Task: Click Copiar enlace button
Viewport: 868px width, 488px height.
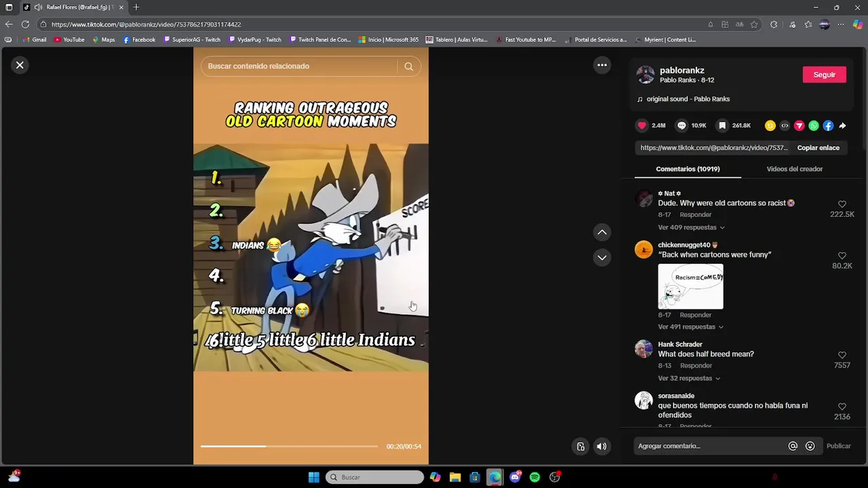Action: 818,148
